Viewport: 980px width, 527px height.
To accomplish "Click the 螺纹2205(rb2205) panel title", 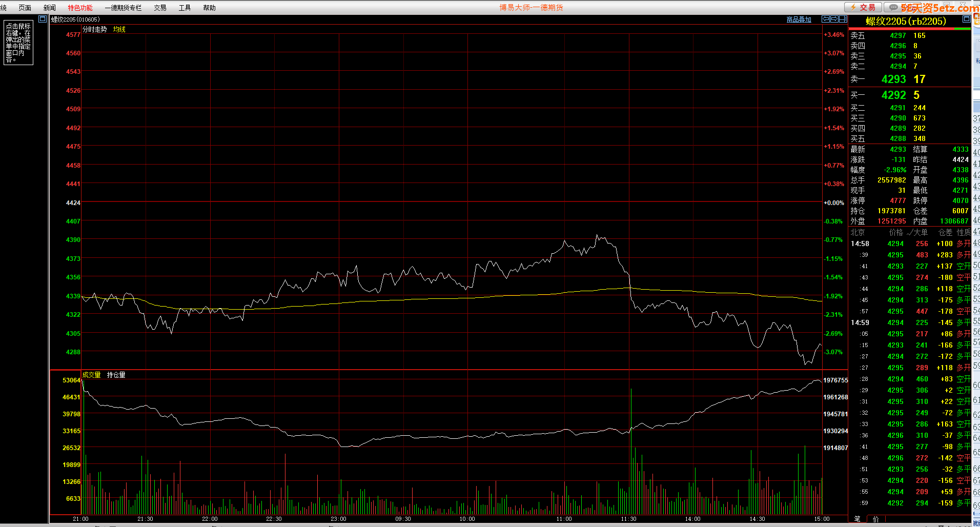I will [906, 21].
